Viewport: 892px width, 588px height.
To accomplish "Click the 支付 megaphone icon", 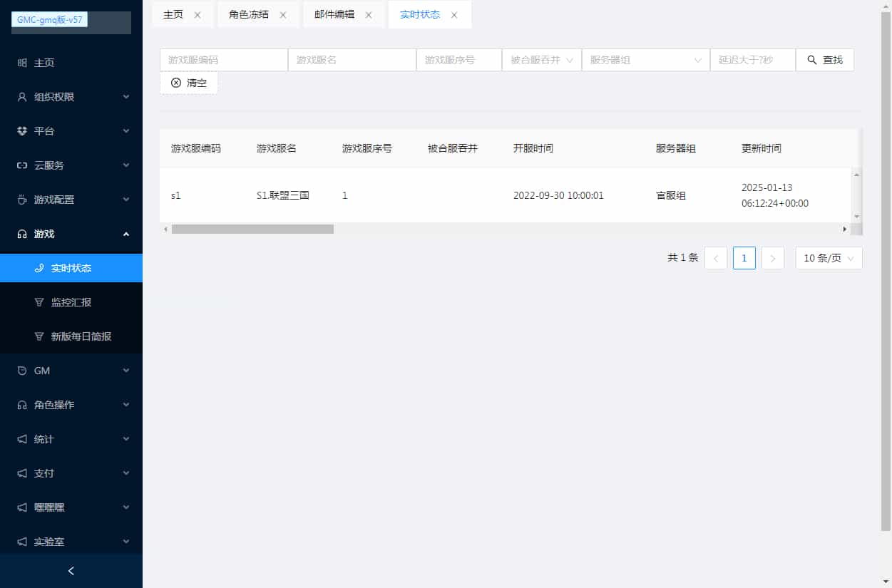I will click(22, 473).
